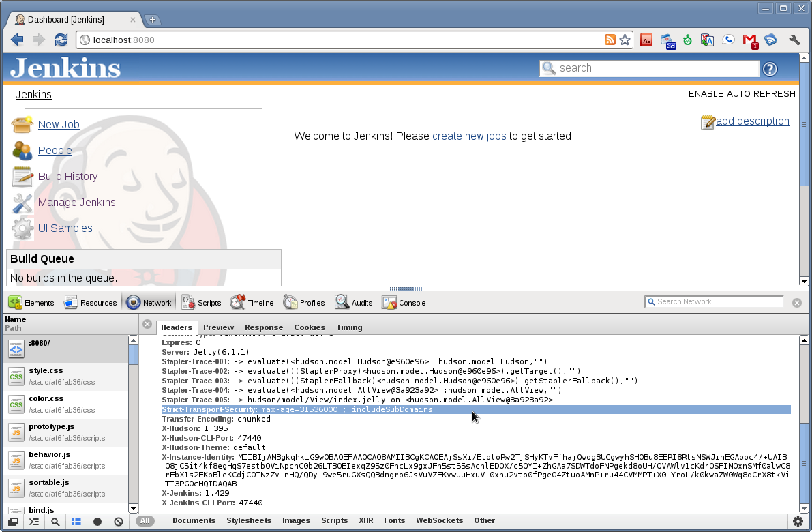Click the New Job link
812x532 pixels.
(x=59, y=124)
